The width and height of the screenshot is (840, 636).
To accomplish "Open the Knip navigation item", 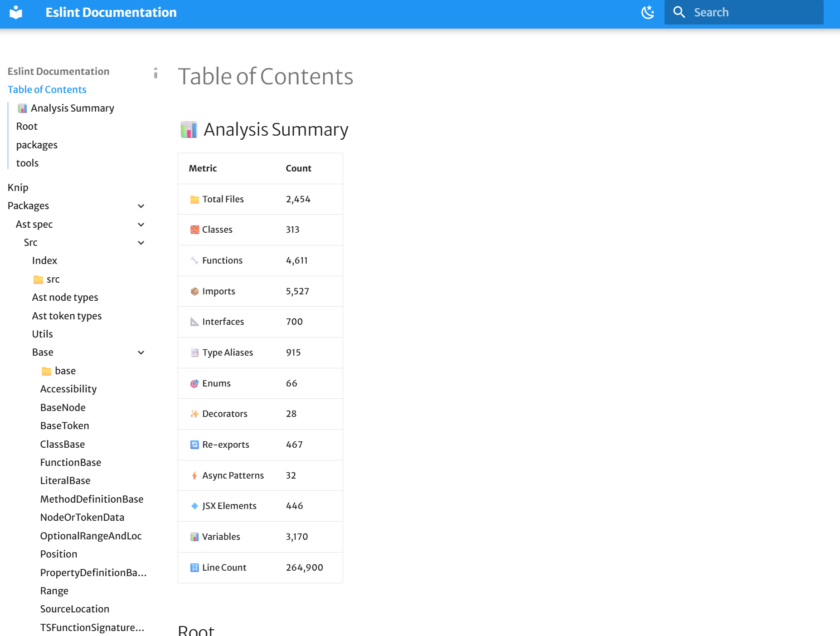I will coord(18,188).
